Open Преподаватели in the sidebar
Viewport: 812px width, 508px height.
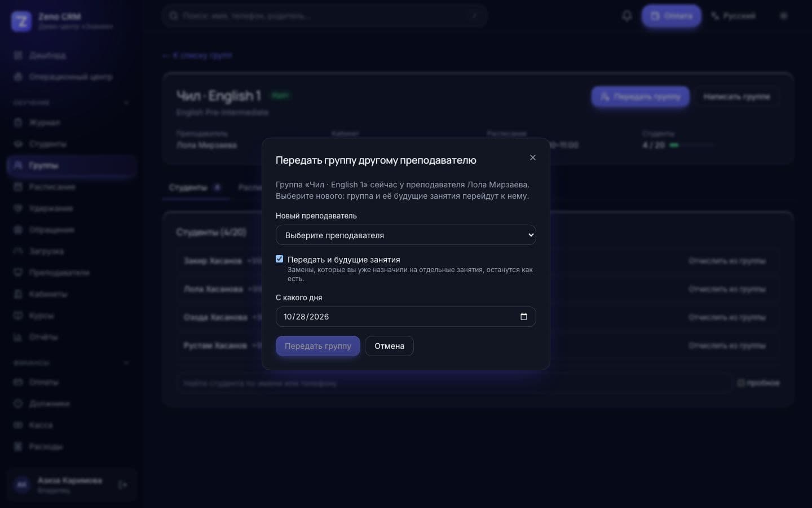click(x=72, y=273)
